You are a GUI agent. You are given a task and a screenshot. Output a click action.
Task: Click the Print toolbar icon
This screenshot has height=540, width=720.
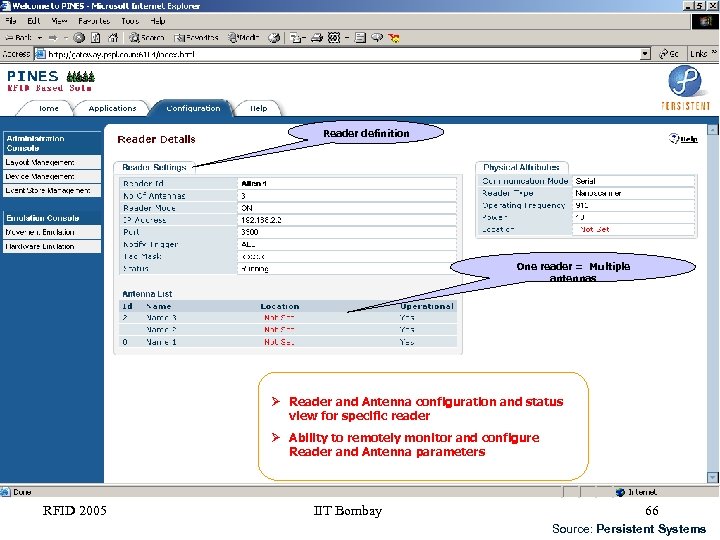coord(317,38)
